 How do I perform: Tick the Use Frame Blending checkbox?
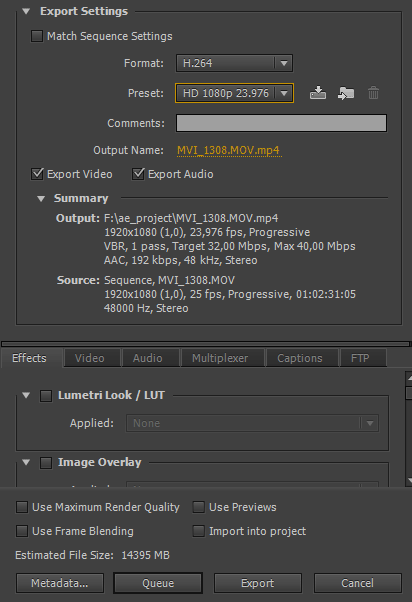pos(22,531)
